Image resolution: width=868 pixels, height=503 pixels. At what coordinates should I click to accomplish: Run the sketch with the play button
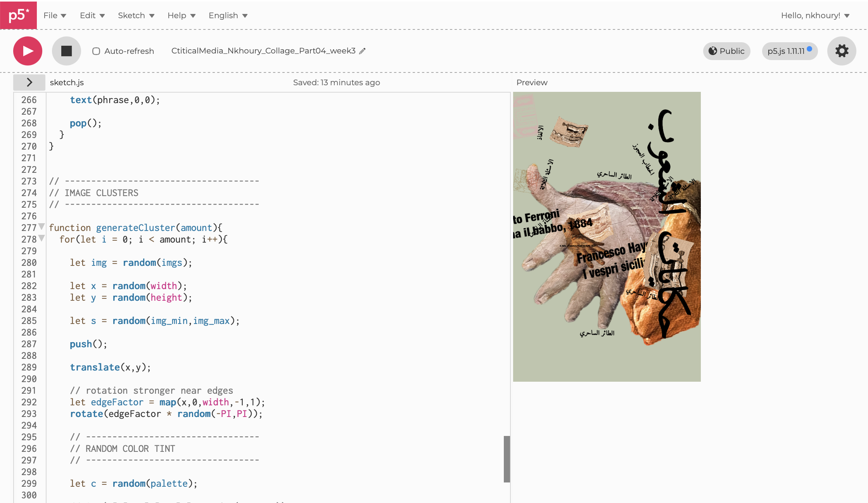[x=28, y=51]
